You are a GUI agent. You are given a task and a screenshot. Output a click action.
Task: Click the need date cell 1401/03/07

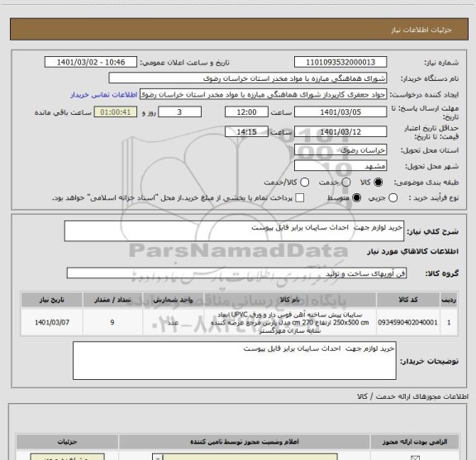click(51, 322)
